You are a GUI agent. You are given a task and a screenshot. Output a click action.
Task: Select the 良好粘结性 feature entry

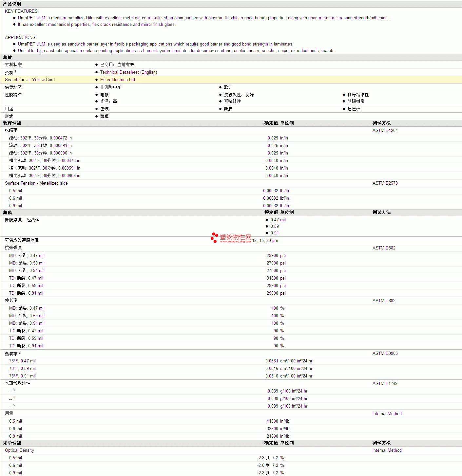tap(358, 95)
